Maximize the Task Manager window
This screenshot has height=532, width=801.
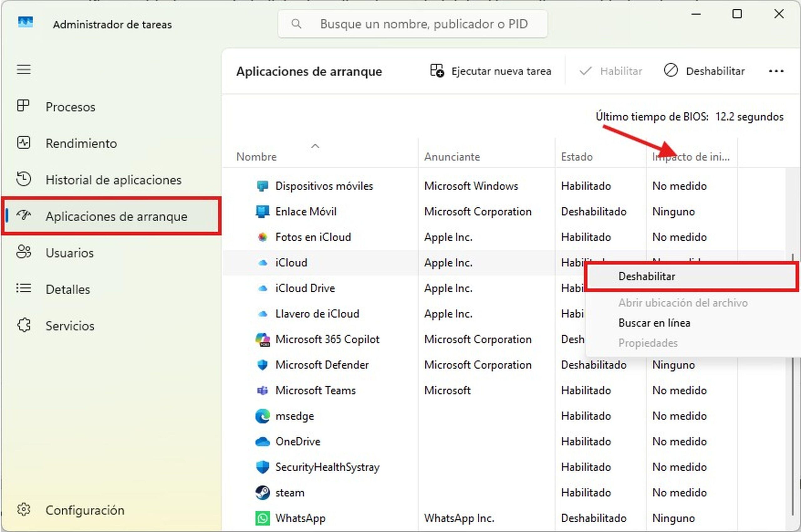click(x=737, y=14)
